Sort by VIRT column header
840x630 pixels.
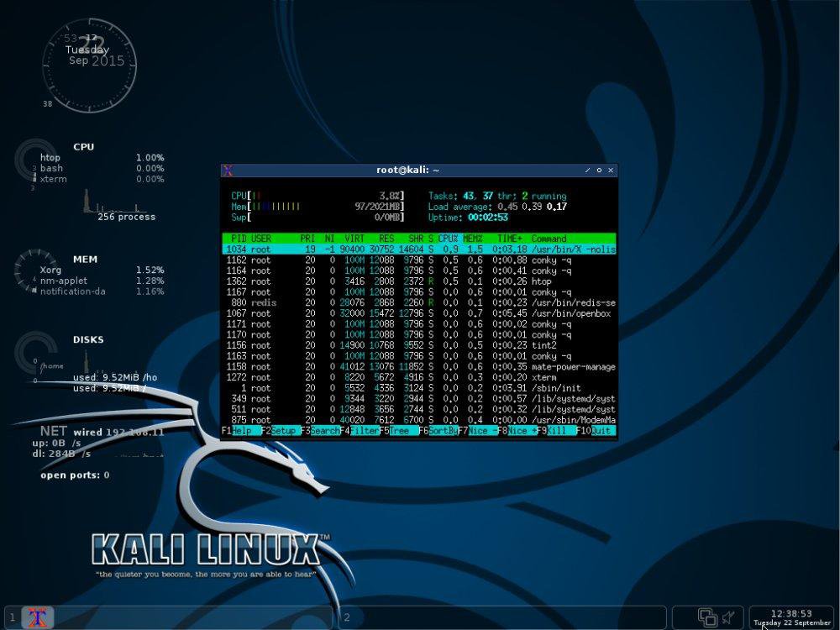[x=354, y=239]
